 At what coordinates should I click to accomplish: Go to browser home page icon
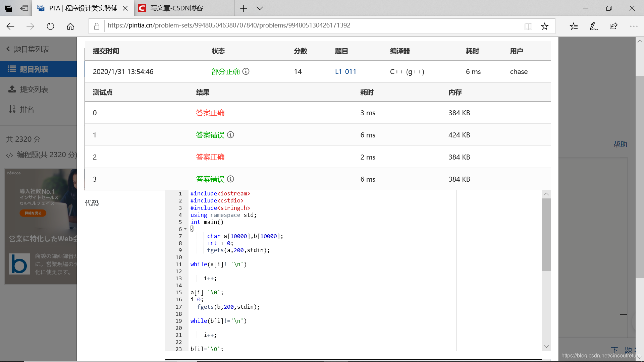pyautogui.click(x=70, y=26)
